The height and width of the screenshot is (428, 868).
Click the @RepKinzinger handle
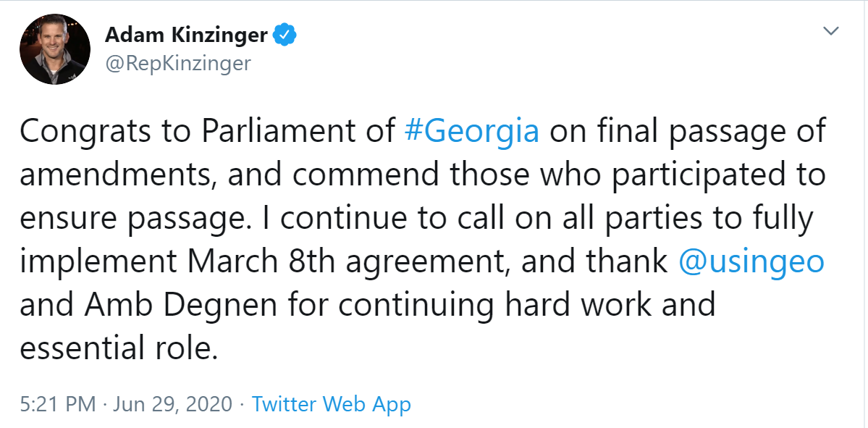178,64
